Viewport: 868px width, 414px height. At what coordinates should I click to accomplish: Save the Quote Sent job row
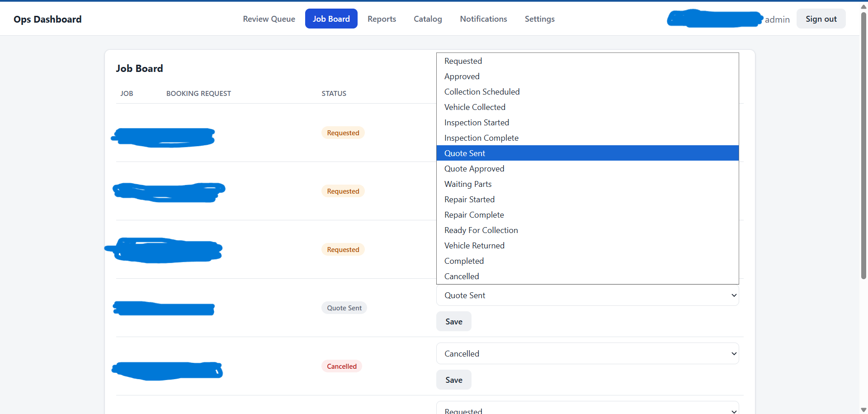click(x=453, y=322)
